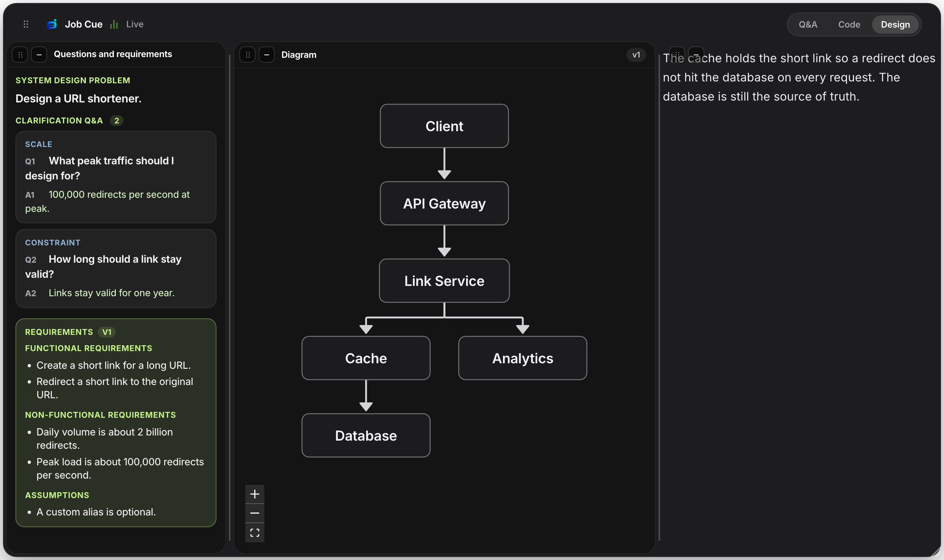
Task: Click the Live status label
Action: [x=135, y=25]
